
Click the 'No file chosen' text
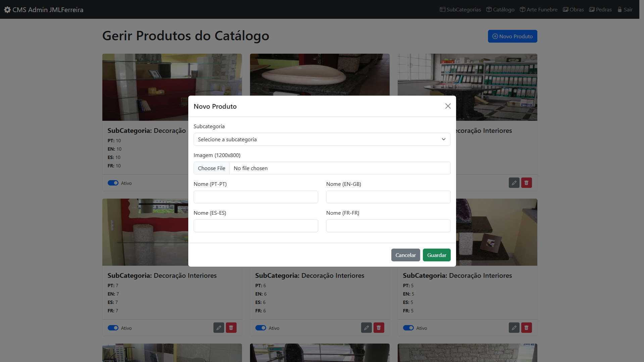coord(251,168)
